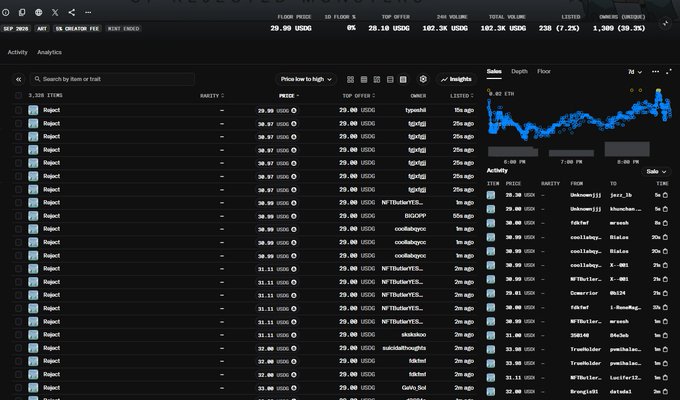
Task: Open the three-dot more options near share icon
Action: [x=88, y=13]
